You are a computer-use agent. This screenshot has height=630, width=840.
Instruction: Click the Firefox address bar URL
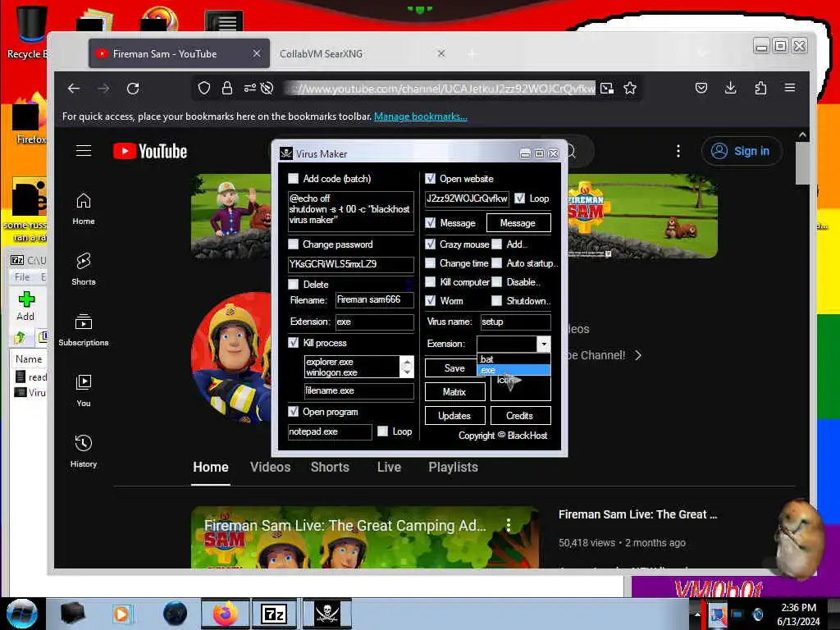click(441, 89)
